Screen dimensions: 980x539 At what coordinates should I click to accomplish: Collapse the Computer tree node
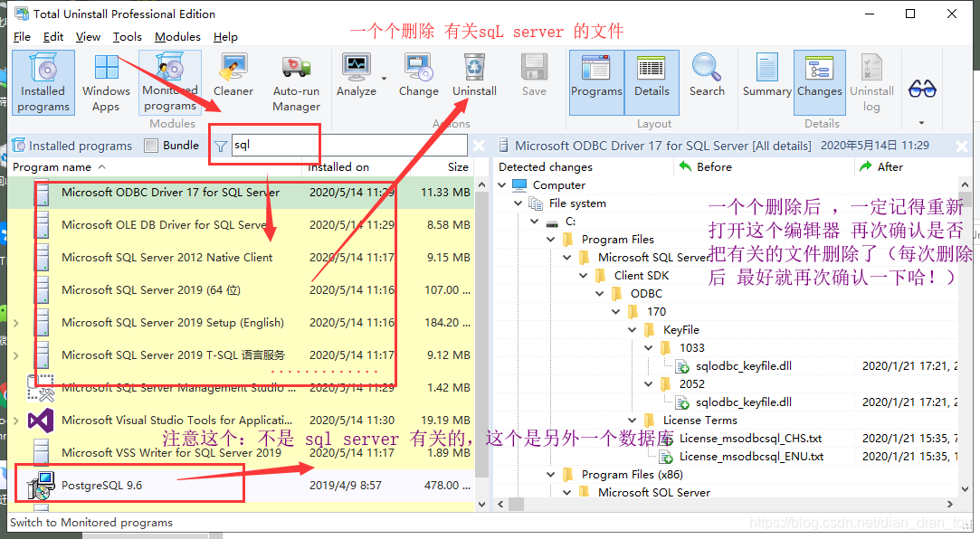click(502, 184)
